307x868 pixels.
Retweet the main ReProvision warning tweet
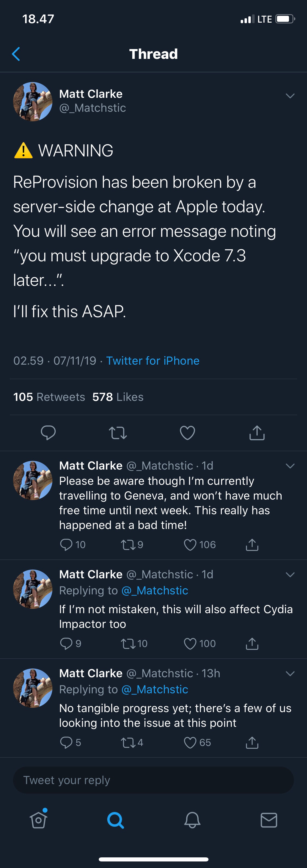[x=118, y=433]
